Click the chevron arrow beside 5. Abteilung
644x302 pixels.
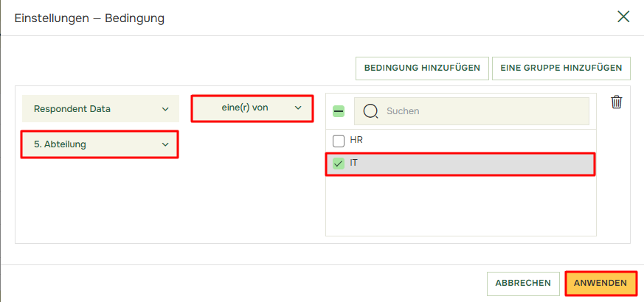tap(165, 144)
